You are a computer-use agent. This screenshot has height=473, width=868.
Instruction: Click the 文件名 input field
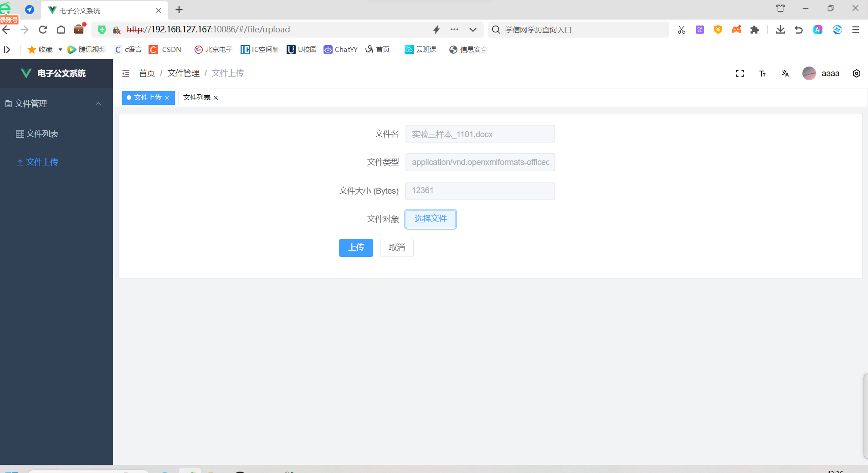tap(480, 134)
